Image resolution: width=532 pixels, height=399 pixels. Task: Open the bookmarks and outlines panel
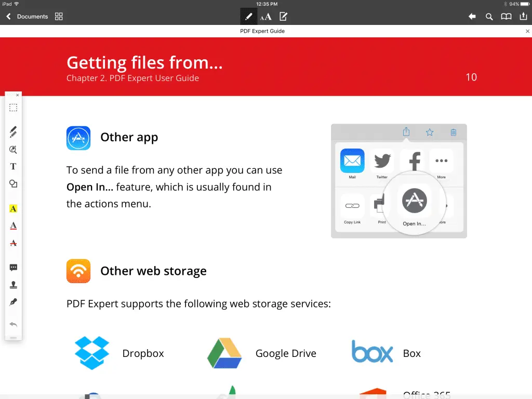(x=506, y=17)
